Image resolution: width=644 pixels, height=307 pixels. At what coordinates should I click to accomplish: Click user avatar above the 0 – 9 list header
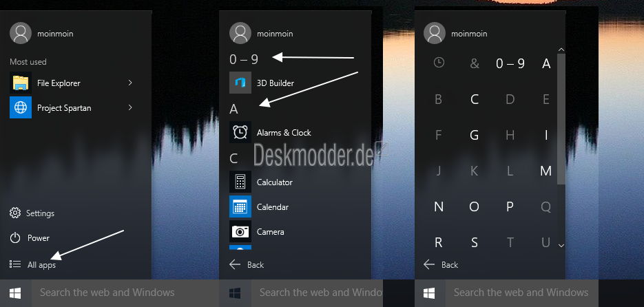(240, 33)
